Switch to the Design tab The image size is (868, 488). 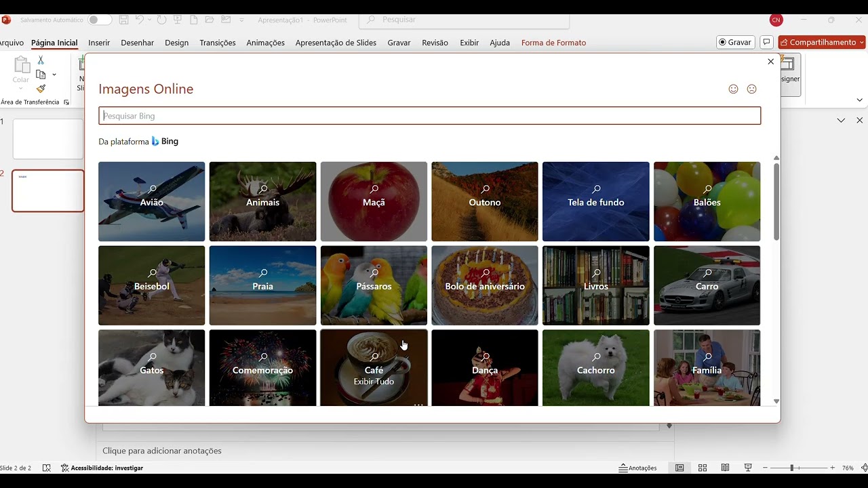(x=176, y=43)
